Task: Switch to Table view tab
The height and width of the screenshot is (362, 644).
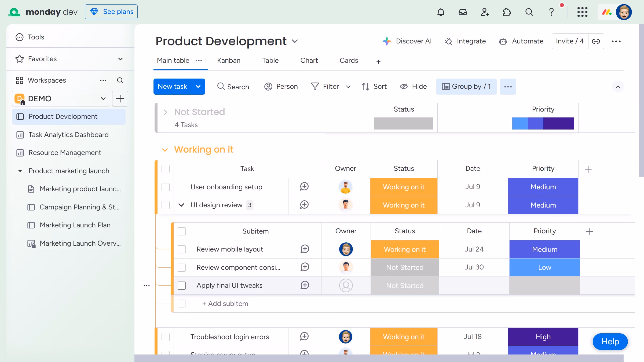Action: click(x=270, y=61)
